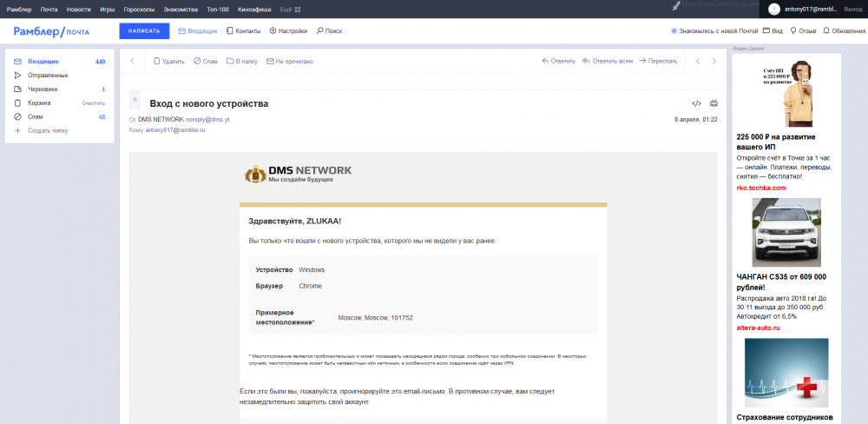View email source via code icon

[x=696, y=103]
